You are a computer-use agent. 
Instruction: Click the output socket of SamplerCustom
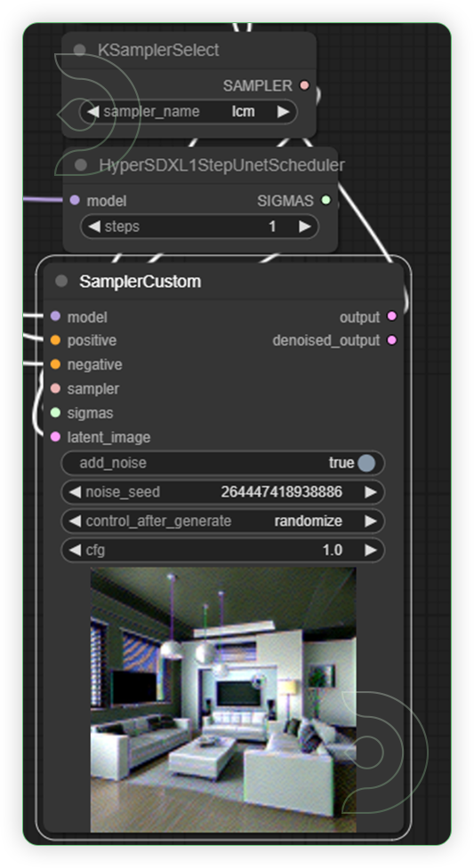pyautogui.click(x=392, y=316)
